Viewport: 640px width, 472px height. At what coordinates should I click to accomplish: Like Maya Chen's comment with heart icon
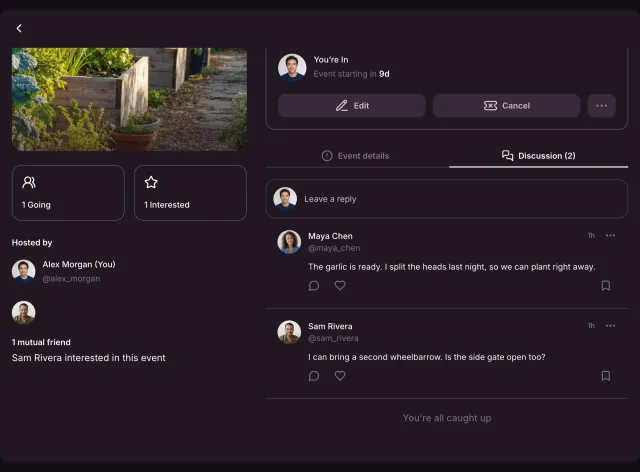340,285
